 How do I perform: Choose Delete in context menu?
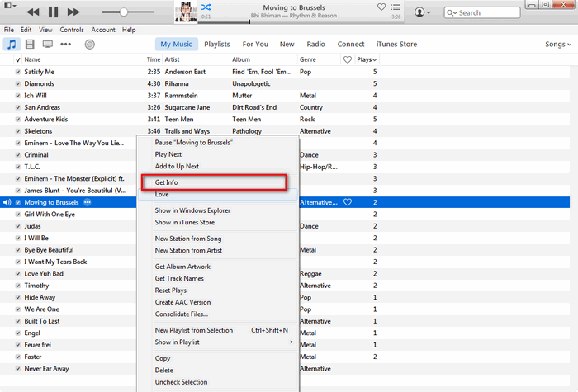(x=217, y=370)
